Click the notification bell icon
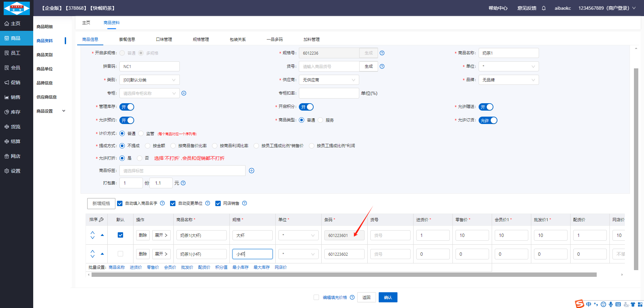This screenshot has width=644, height=308. tap(544, 8)
